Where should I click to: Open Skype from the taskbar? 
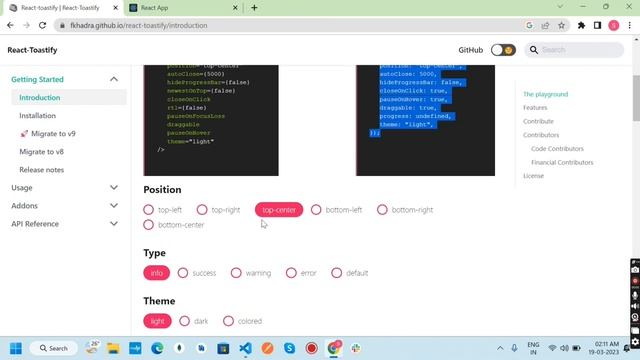click(x=289, y=348)
